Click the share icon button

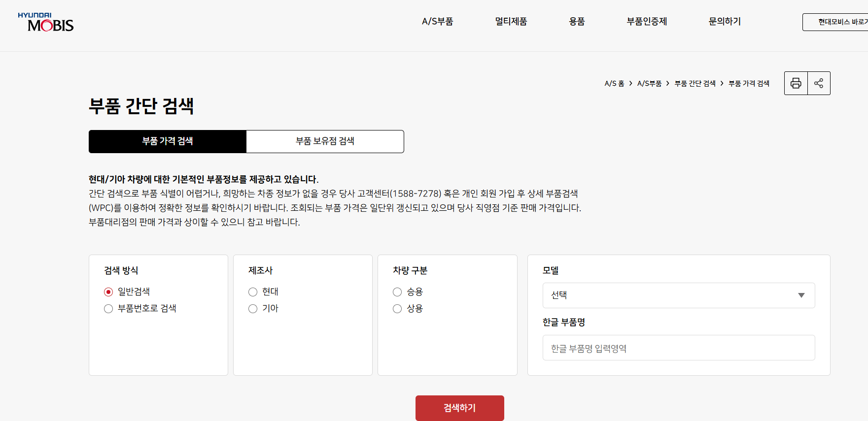[x=819, y=83]
